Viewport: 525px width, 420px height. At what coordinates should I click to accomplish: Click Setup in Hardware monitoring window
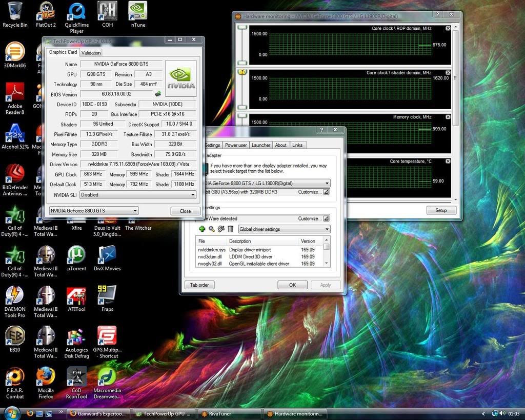[441, 210]
